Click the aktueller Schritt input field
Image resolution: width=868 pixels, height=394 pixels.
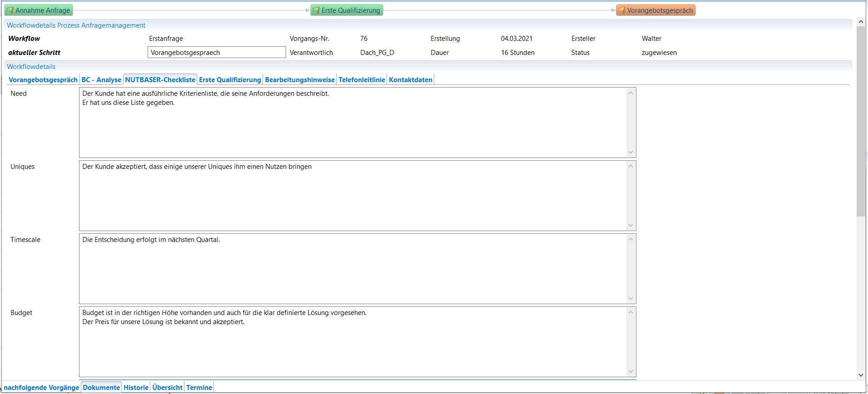[x=217, y=53]
